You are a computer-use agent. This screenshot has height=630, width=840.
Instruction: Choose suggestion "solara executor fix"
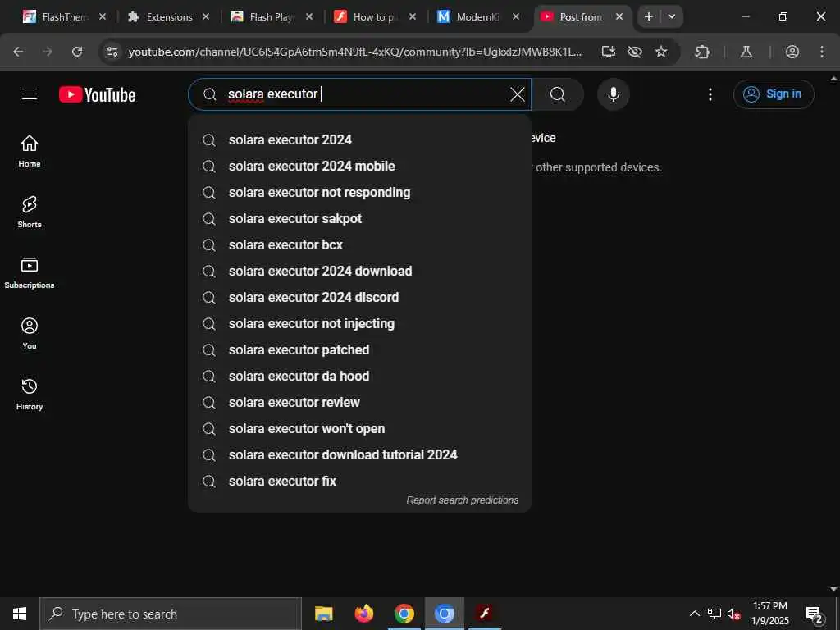[x=359, y=481]
